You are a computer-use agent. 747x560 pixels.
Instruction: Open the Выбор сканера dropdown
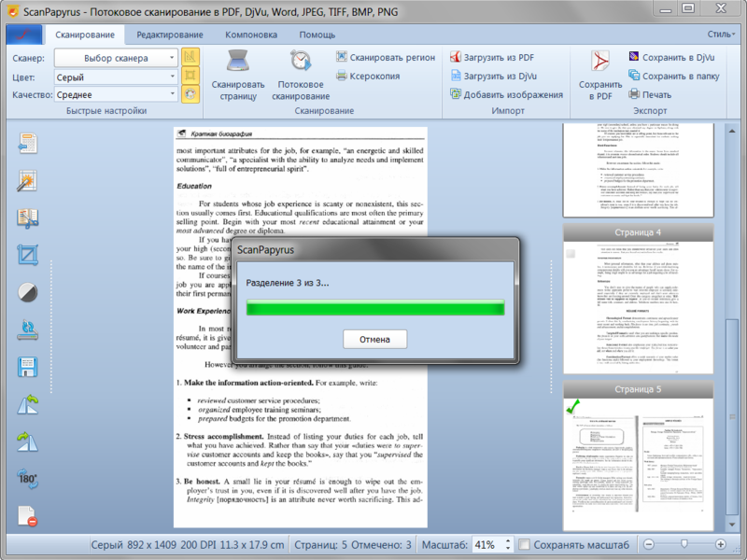tap(116, 58)
